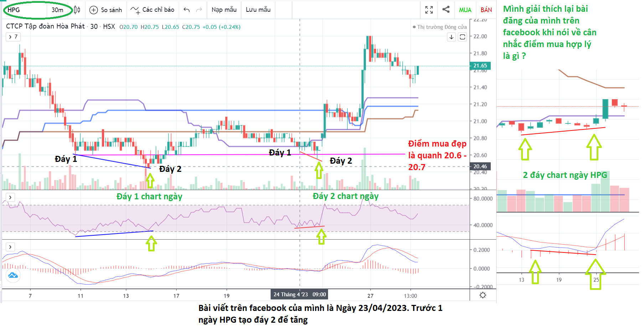Open Nạp mẫu template loader

[224, 10]
